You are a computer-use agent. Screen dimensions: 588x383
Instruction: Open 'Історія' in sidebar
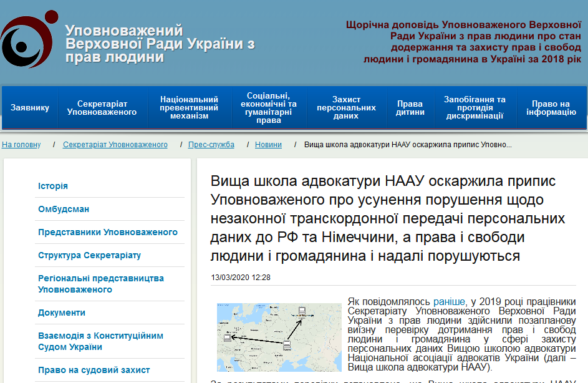tap(53, 186)
